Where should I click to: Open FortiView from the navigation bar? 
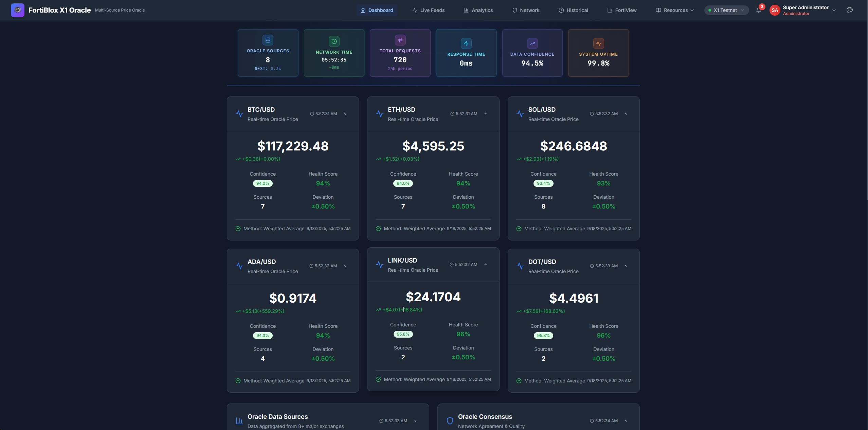625,10
